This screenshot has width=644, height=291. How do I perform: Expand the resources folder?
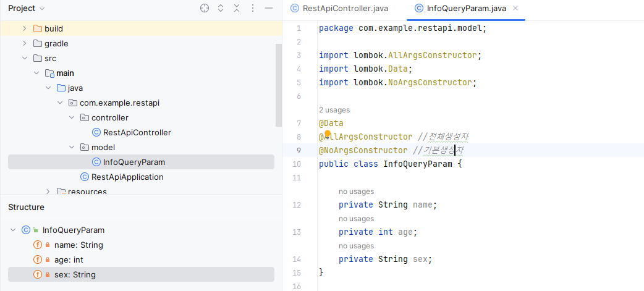click(x=48, y=192)
